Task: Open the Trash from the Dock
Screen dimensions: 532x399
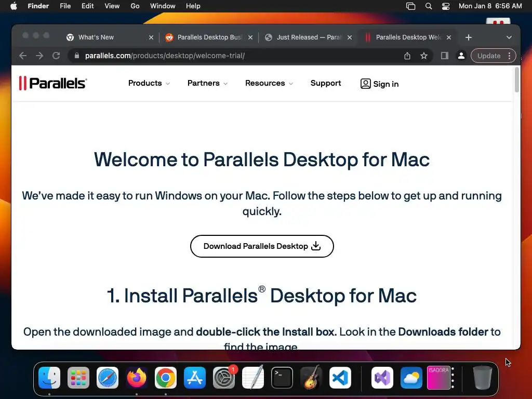Action: coord(482,378)
